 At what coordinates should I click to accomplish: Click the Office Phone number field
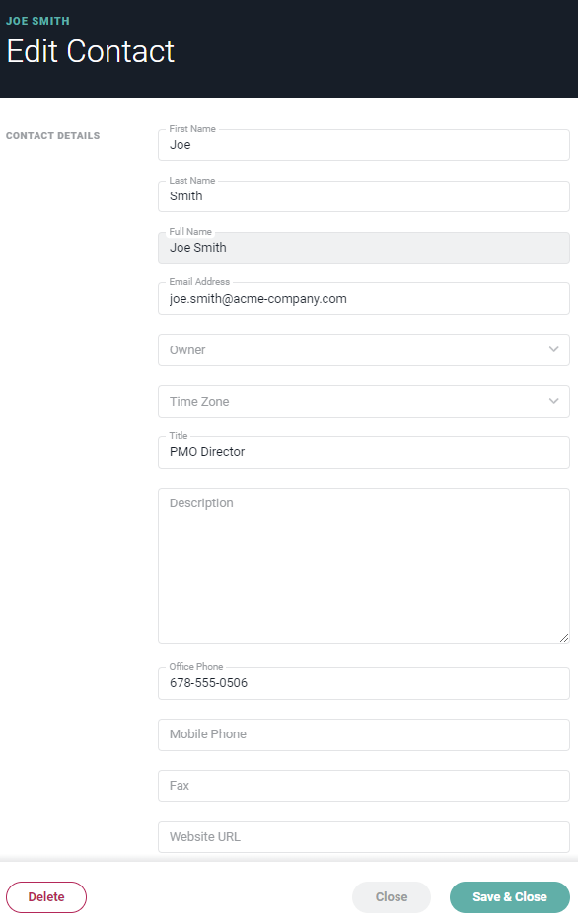click(x=364, y=683)
